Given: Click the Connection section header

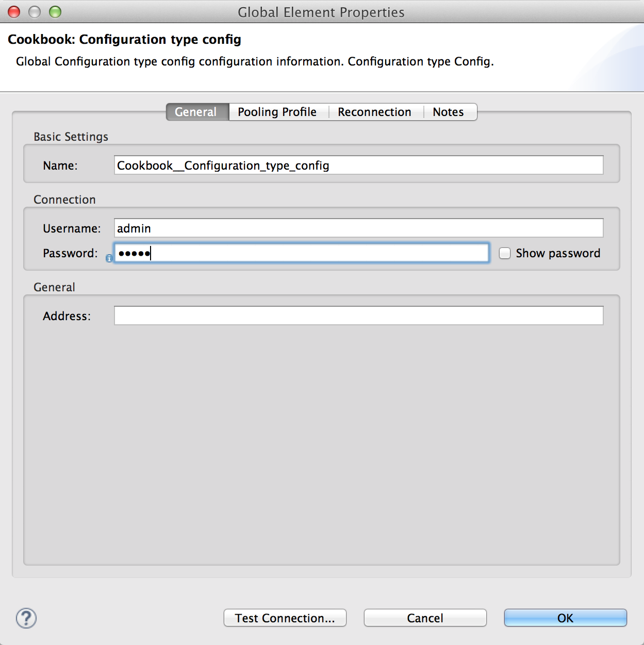Looking at the screenshot, I should [64, 200].
